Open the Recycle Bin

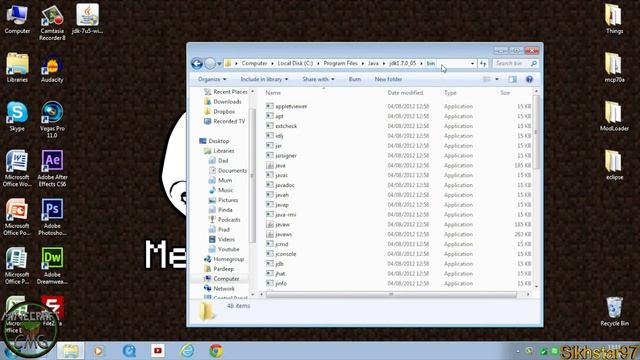[x=614, y=311]
